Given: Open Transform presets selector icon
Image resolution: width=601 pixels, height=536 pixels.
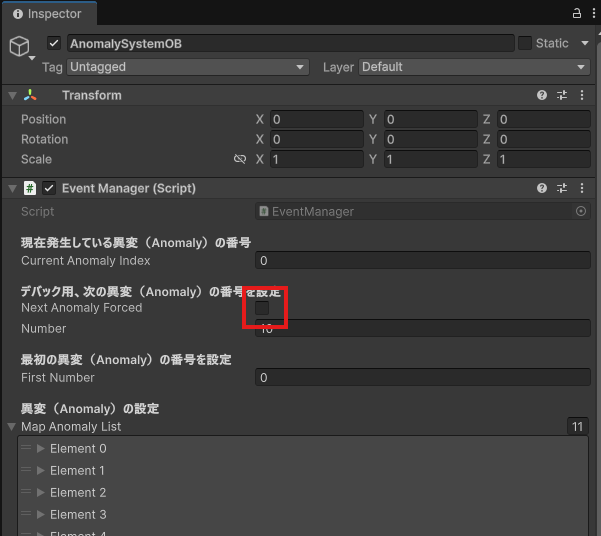Looking at the screenshot, I should 562,95.
